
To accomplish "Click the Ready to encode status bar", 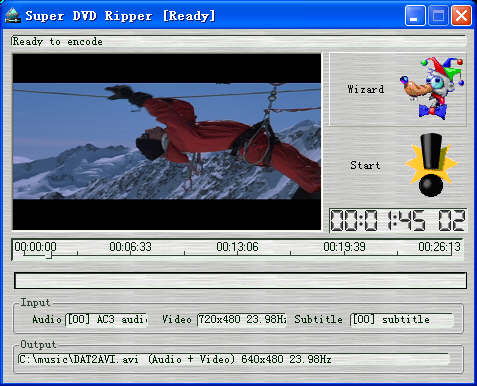I will (238, 41).
